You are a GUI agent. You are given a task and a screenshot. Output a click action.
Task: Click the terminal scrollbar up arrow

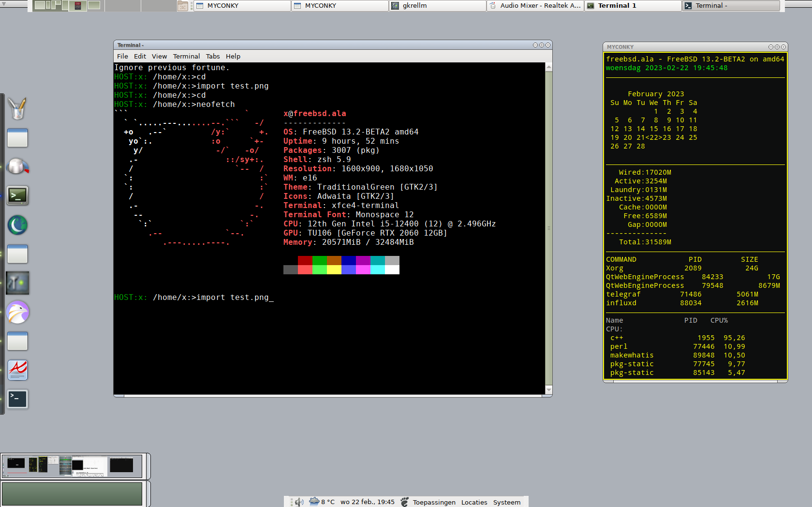tap(548, 67)
